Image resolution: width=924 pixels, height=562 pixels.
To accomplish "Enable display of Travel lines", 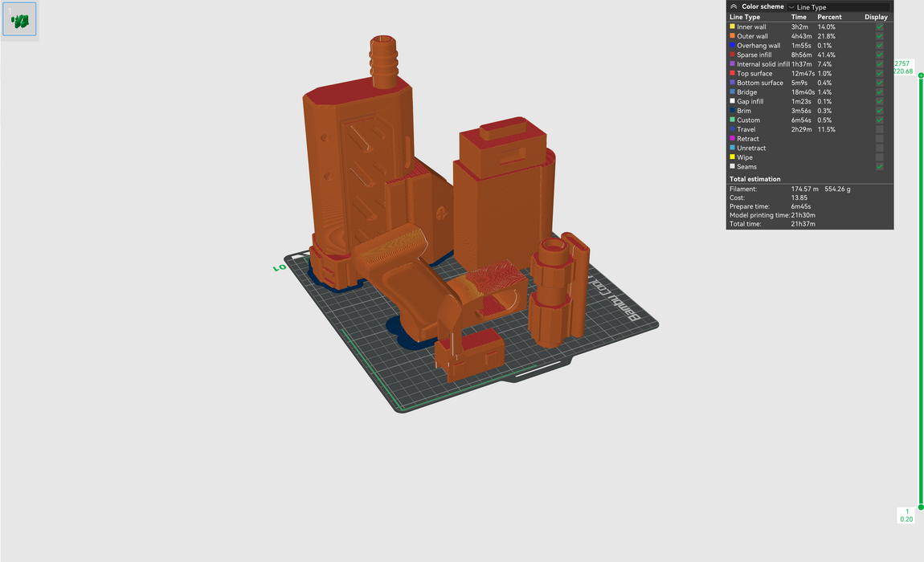I will coord(880,129).
